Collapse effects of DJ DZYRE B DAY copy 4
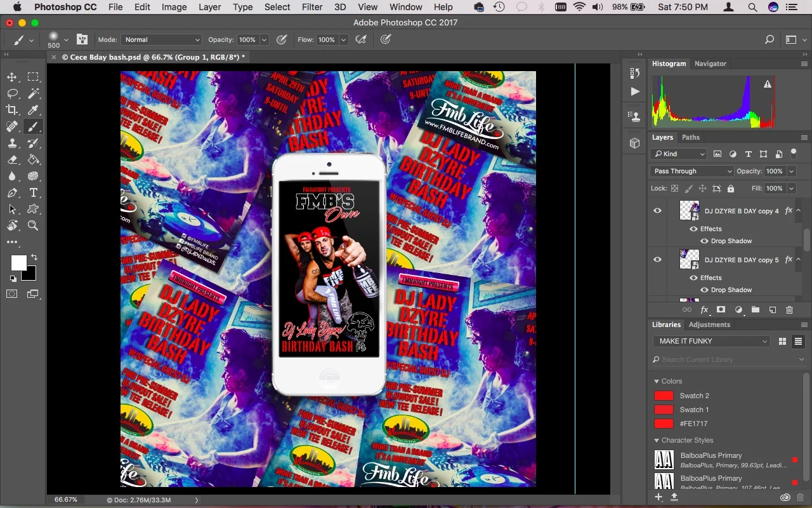This screenshot has width=812, height=508. 799,211
